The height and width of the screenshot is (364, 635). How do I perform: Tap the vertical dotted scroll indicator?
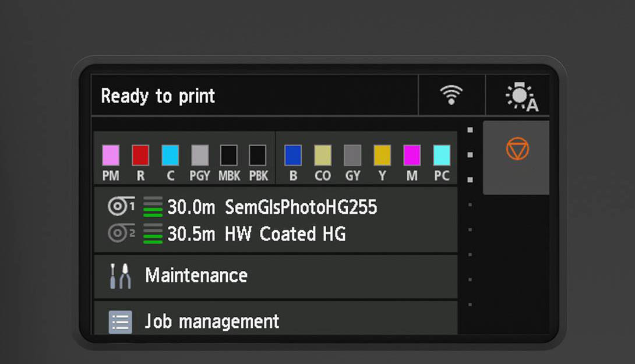[470, 217]
